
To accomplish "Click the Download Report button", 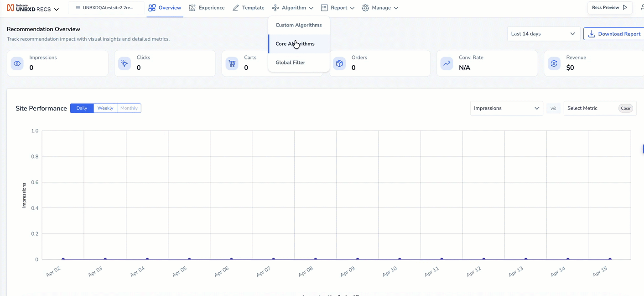I will tap(614, 34).
